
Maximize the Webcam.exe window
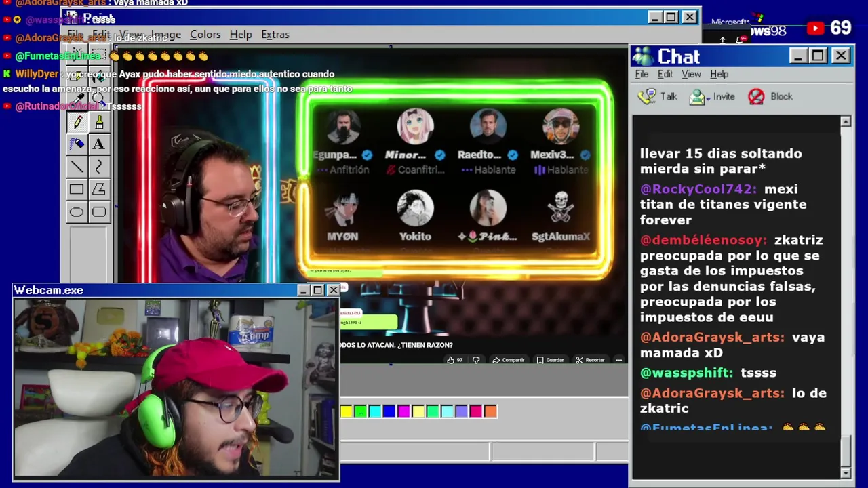[x=317, y=290]
